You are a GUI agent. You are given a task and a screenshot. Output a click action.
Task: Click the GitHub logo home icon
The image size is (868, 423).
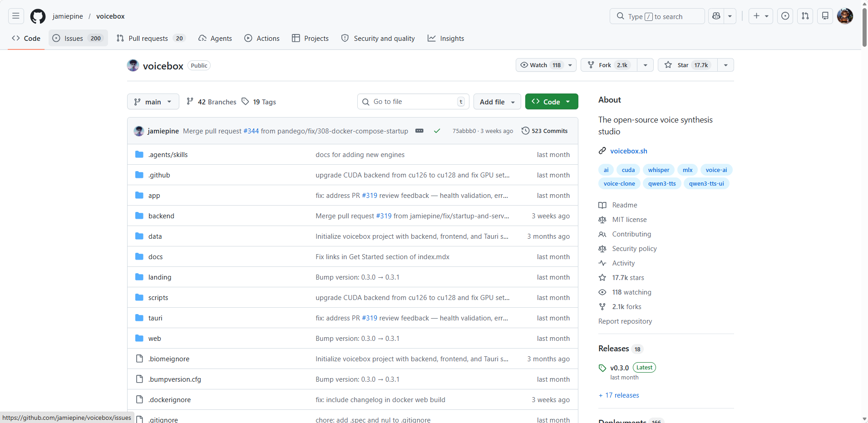38,16
